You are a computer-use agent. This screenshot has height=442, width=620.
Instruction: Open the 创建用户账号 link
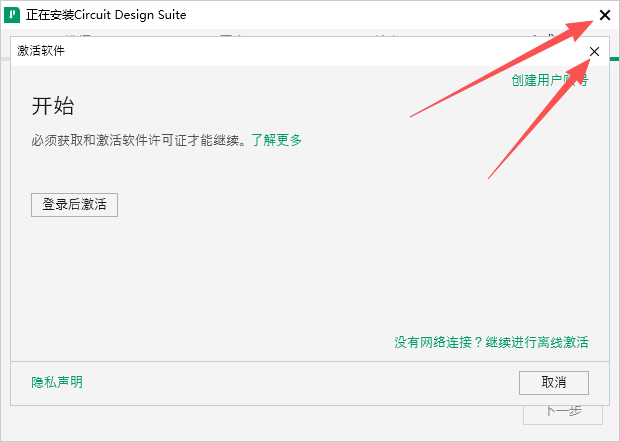pyautogui.click(x=550, y=80)
